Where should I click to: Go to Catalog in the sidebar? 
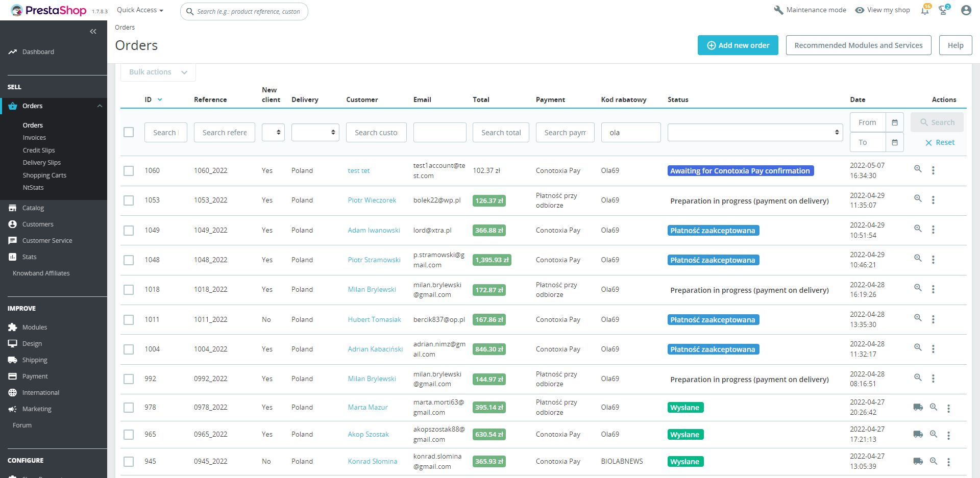click(x=33, y=208)
